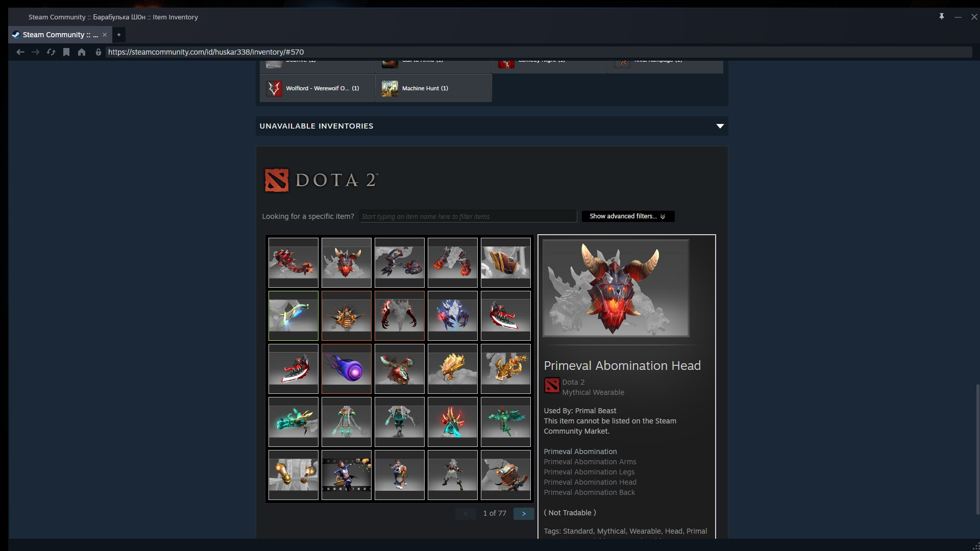Select the green bow item thumbnail
The width and height of the screenshot is (980, 551).
click(293, 316)
